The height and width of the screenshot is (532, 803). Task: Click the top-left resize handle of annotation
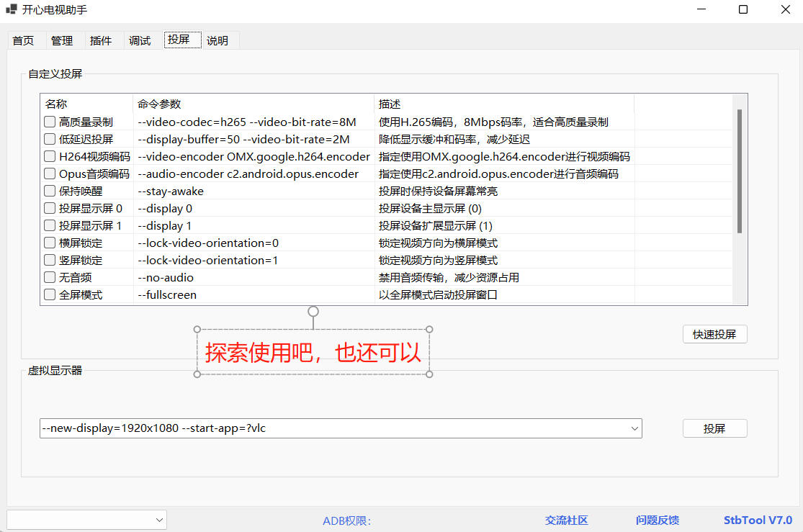197,330
